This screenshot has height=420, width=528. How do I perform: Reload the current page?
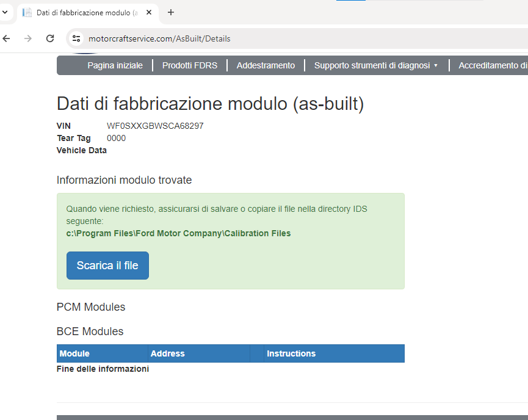coord(50,38)
